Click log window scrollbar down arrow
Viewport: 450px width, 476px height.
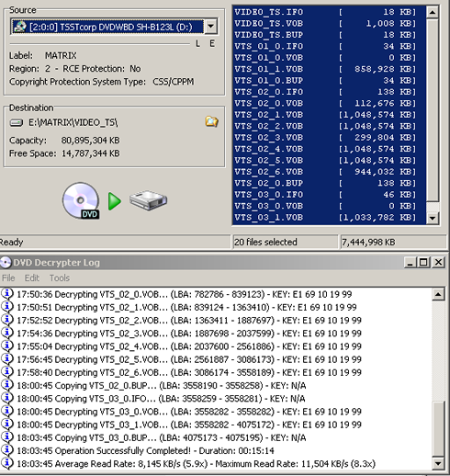(x=438, y=463)
